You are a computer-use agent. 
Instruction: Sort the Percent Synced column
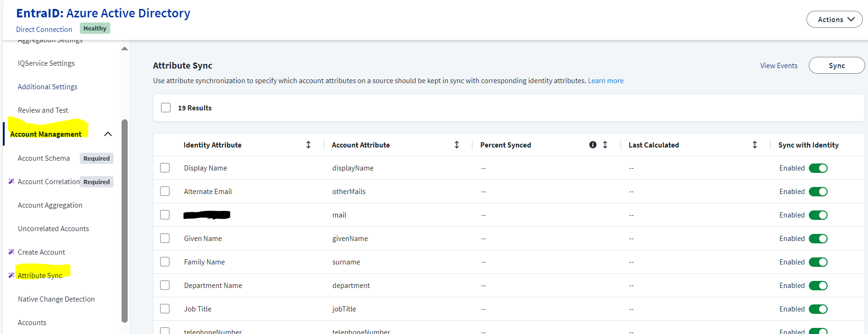(x=605, y=145)
